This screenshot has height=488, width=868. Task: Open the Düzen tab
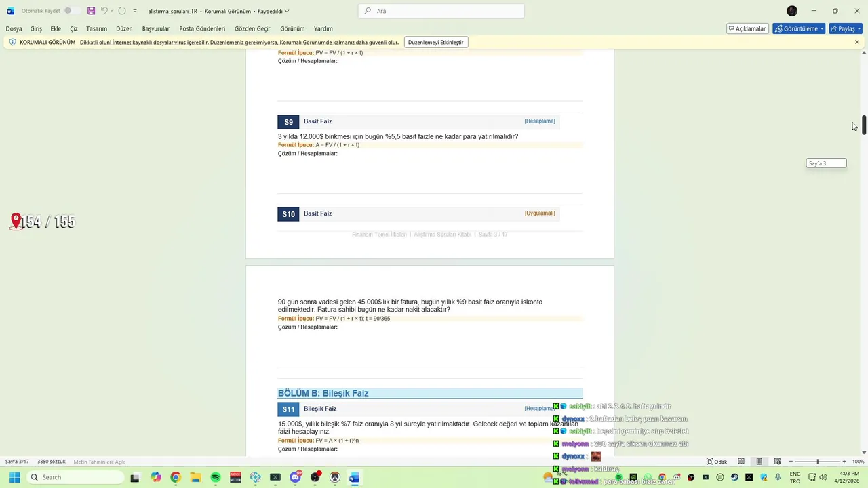click(x=124, y=28)
